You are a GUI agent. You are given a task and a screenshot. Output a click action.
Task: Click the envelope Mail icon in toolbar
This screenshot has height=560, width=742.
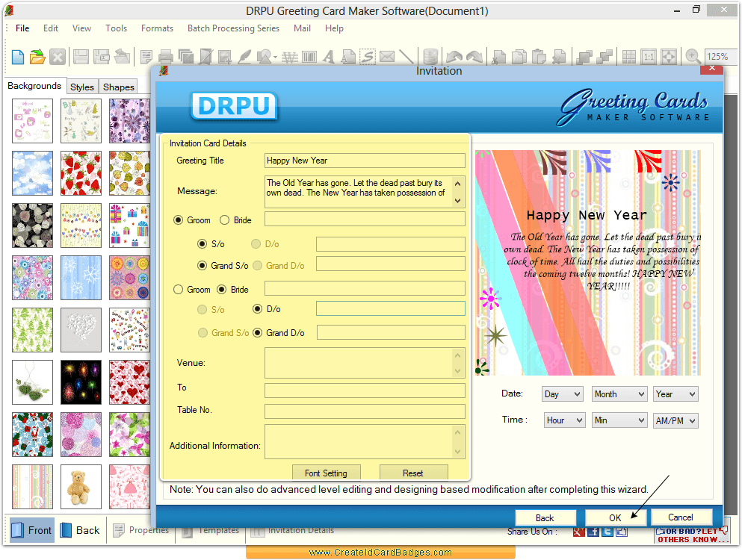coord(386,57)
